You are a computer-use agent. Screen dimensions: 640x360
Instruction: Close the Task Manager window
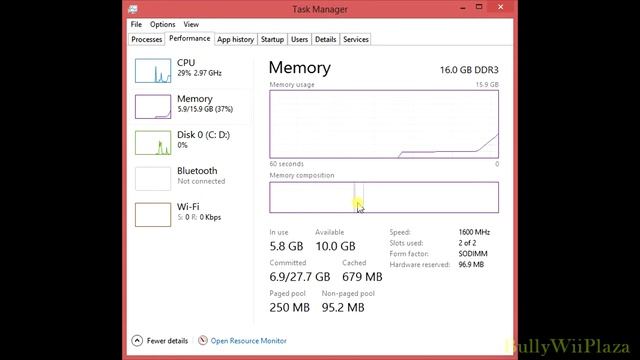point(501,7)
